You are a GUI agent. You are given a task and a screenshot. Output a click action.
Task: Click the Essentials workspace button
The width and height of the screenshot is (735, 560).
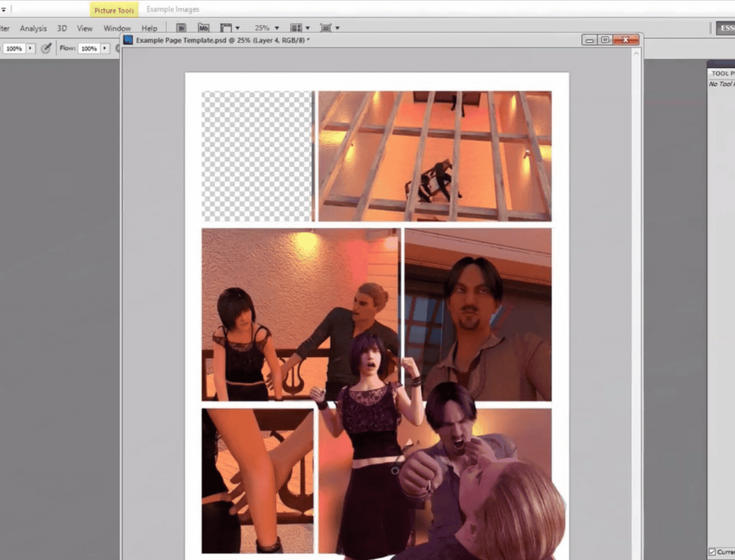click(x=725, y=28)
